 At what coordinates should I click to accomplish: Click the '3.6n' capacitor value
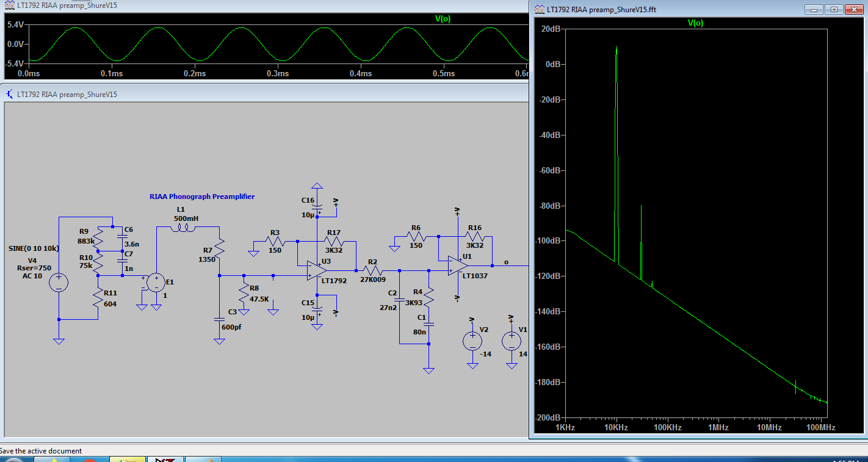point(132,244)
